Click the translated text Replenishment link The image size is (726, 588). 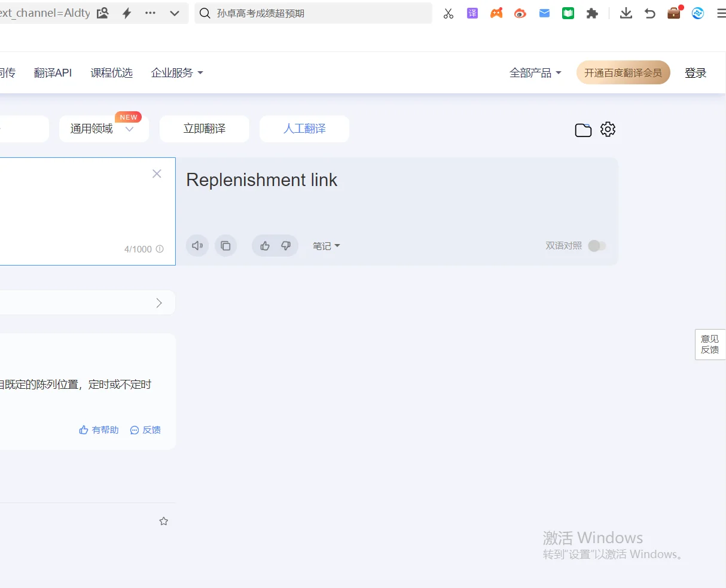point(262,180)
